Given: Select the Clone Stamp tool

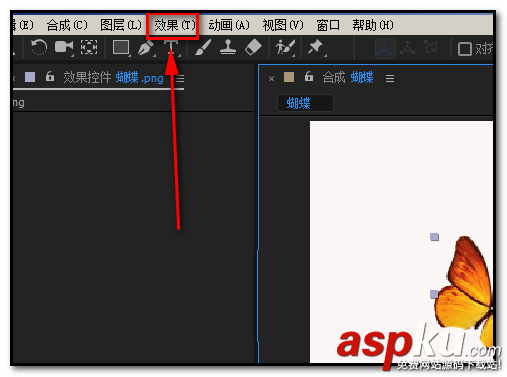Looking at the screenshot, I should coord(228,47).
